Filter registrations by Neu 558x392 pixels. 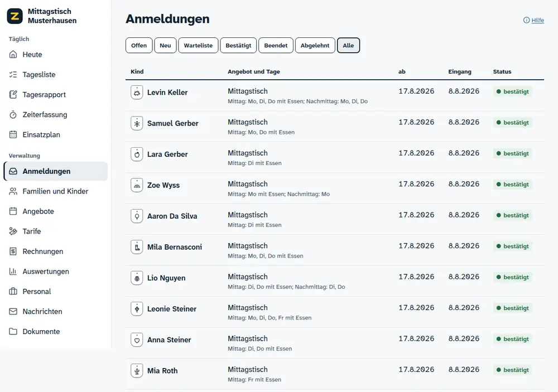coord(165,46)
